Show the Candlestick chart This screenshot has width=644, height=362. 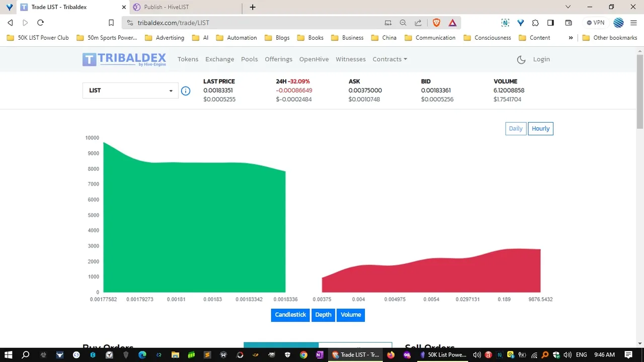pyautogui.click(x=290, y=315)
